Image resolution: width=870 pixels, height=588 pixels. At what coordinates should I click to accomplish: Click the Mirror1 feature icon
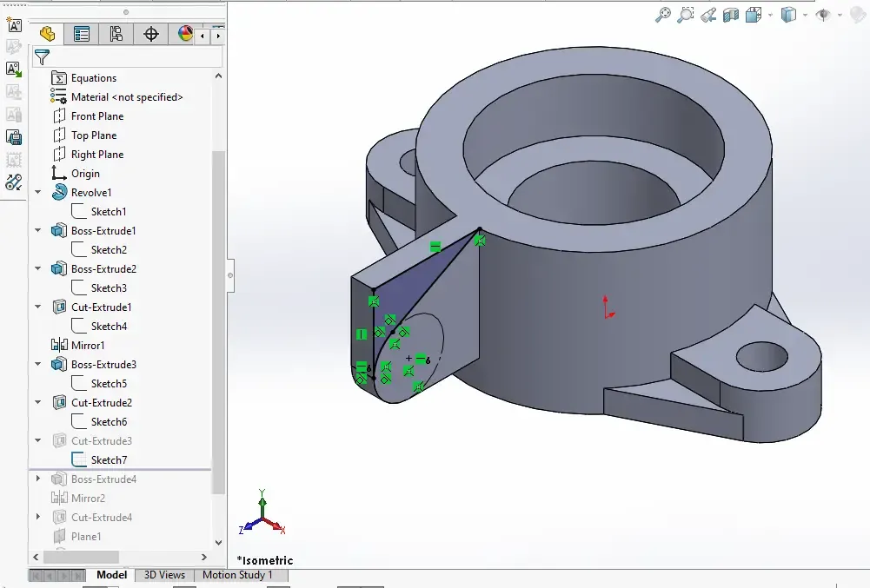59,345
